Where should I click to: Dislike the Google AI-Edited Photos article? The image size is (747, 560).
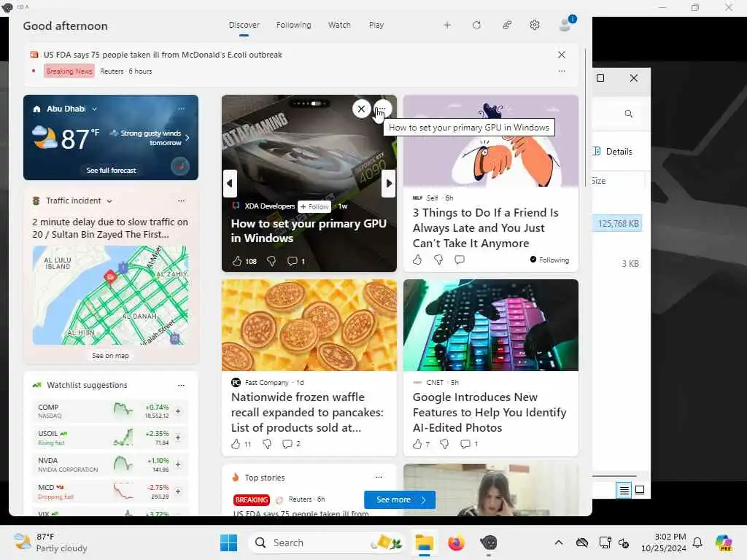444,444
